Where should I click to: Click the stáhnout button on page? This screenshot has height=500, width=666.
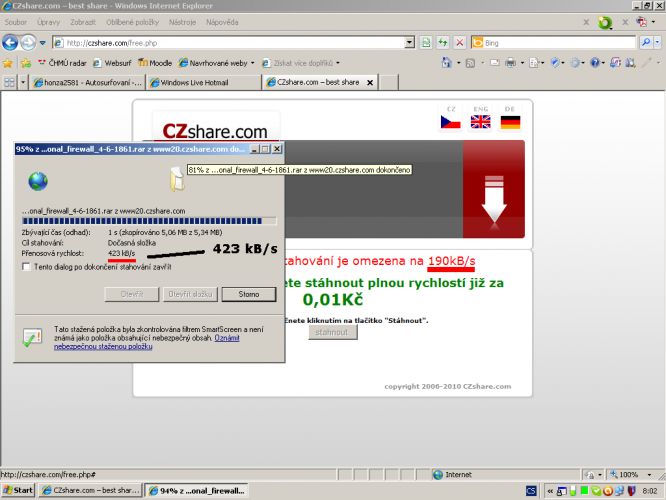pyautogui.click(x=333, y=332)
